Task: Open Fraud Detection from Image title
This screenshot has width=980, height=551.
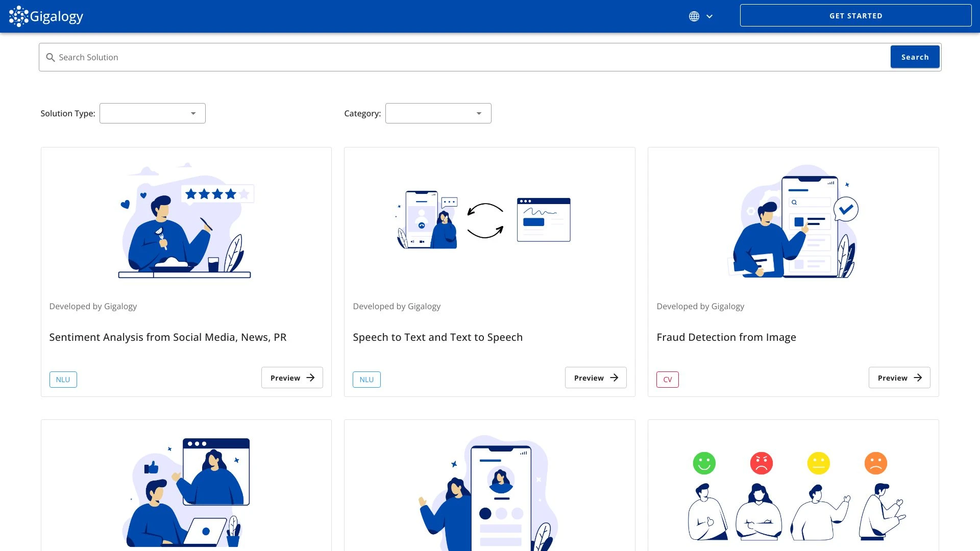Action: [726, 337]
